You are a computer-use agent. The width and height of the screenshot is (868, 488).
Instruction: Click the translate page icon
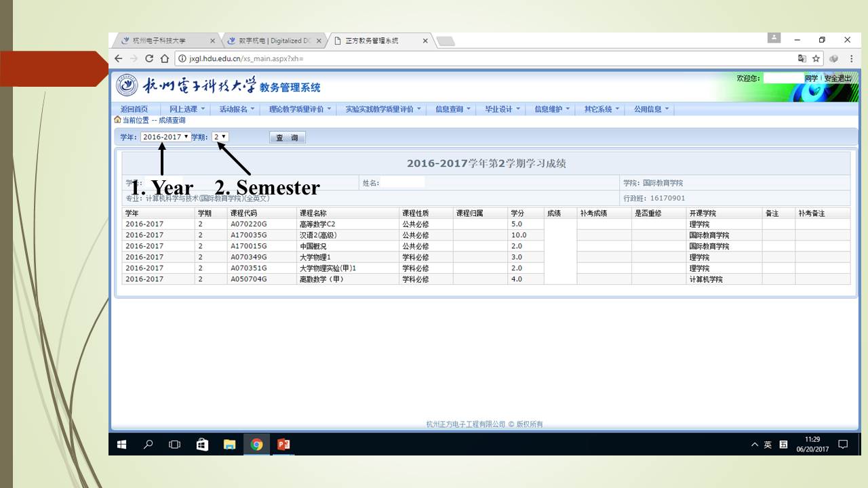click(x=802, y=59)
